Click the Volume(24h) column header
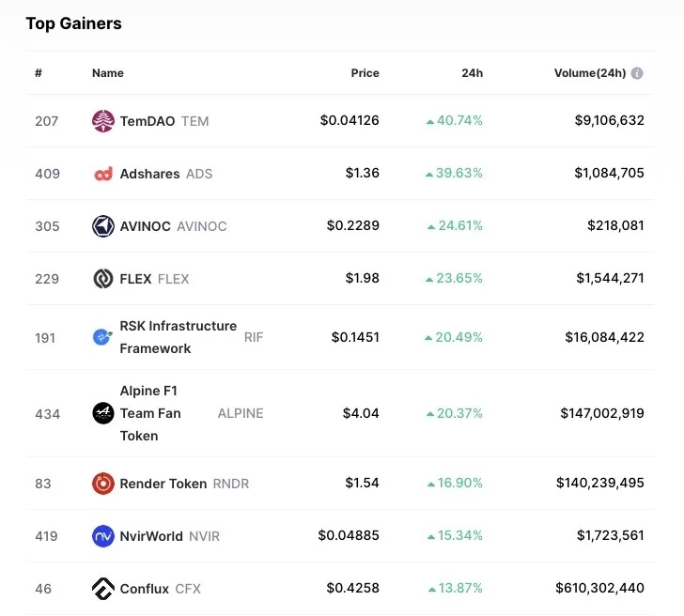 (589, 73)
